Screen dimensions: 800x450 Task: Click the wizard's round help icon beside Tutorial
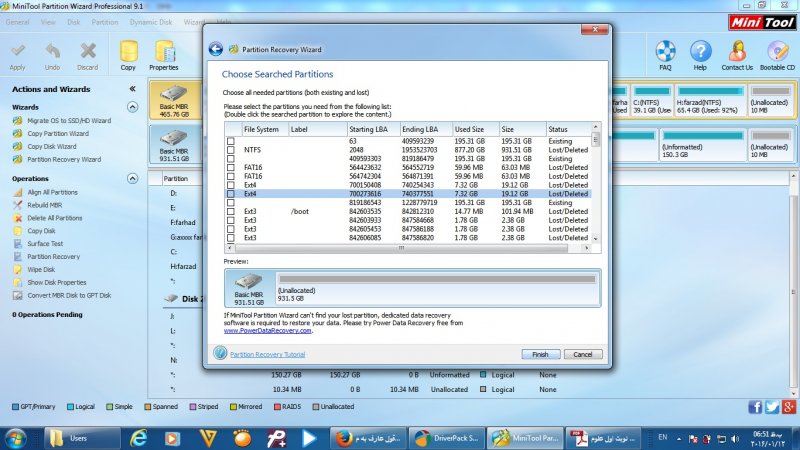[220, 353]
